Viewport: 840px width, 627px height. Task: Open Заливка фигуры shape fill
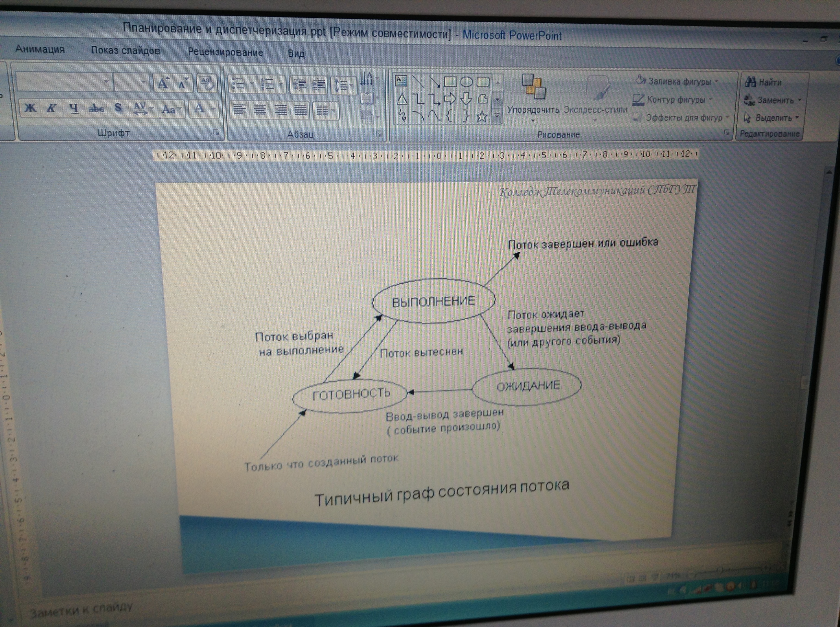click(677, 81)
